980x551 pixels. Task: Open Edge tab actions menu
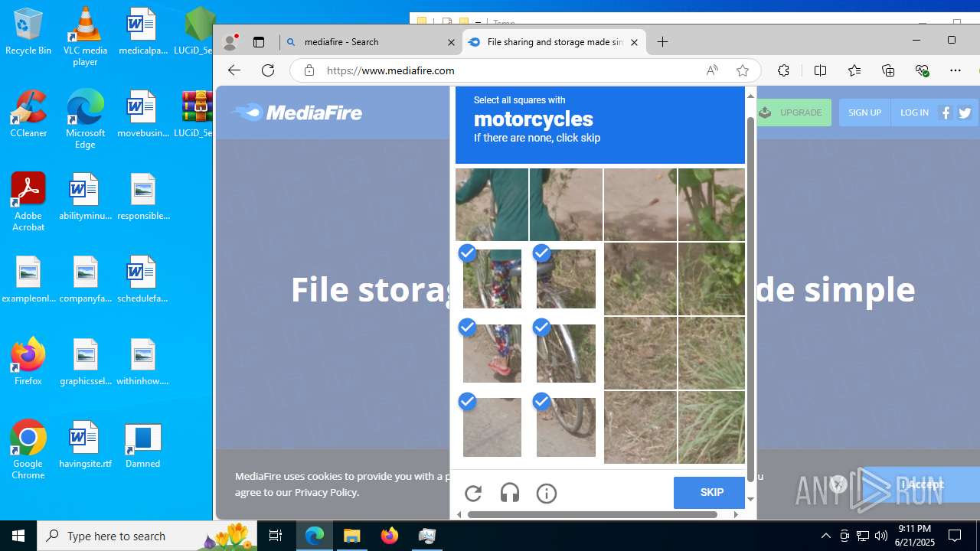[x=259, y=42]
